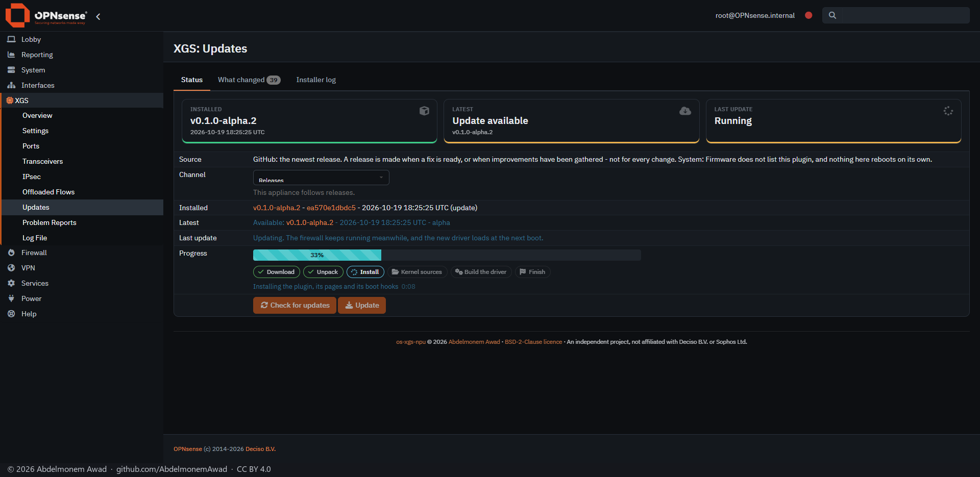Click the Build the driver step pill
The height and width of the screenshot is (477, 980).
[x=481, y=272]
